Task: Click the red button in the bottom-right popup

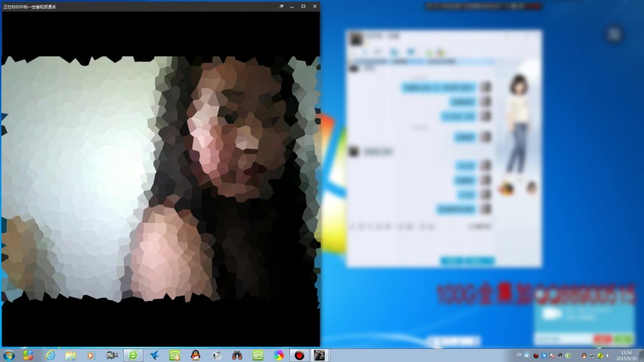Action: [x=602, y=339]
